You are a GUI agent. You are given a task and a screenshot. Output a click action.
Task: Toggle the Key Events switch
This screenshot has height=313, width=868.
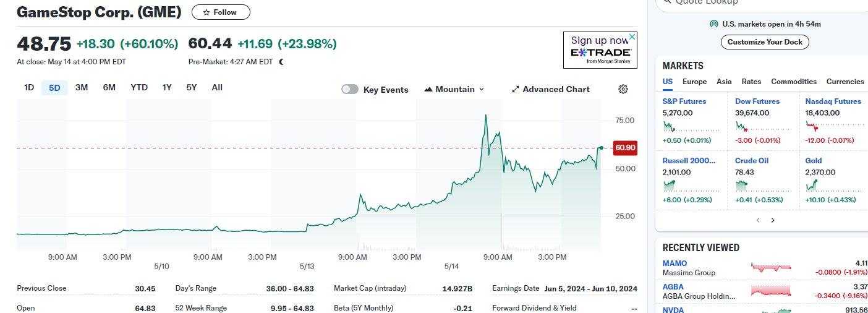click(x=350, y=89)
